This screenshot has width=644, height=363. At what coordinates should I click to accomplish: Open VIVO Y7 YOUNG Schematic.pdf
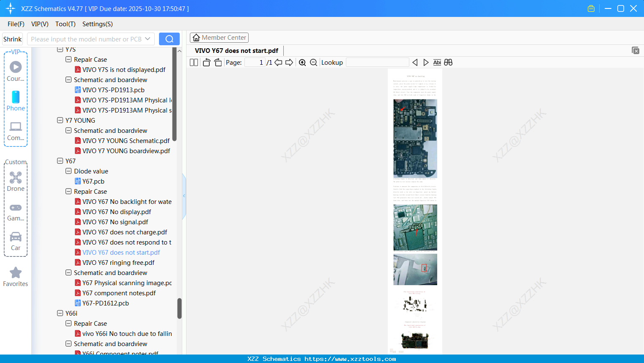pyautogui.click(x=126, y=140)
